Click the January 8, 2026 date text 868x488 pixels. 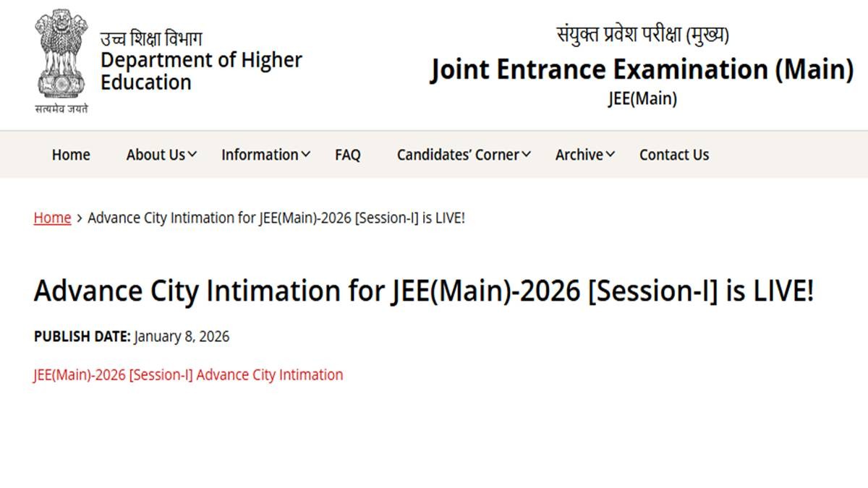[182, 336]
